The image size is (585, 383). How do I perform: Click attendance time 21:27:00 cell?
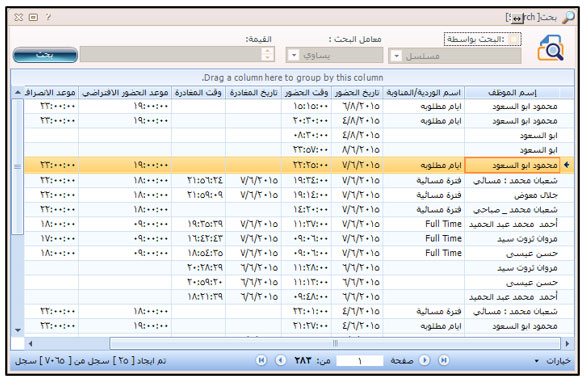pos(306,326)
